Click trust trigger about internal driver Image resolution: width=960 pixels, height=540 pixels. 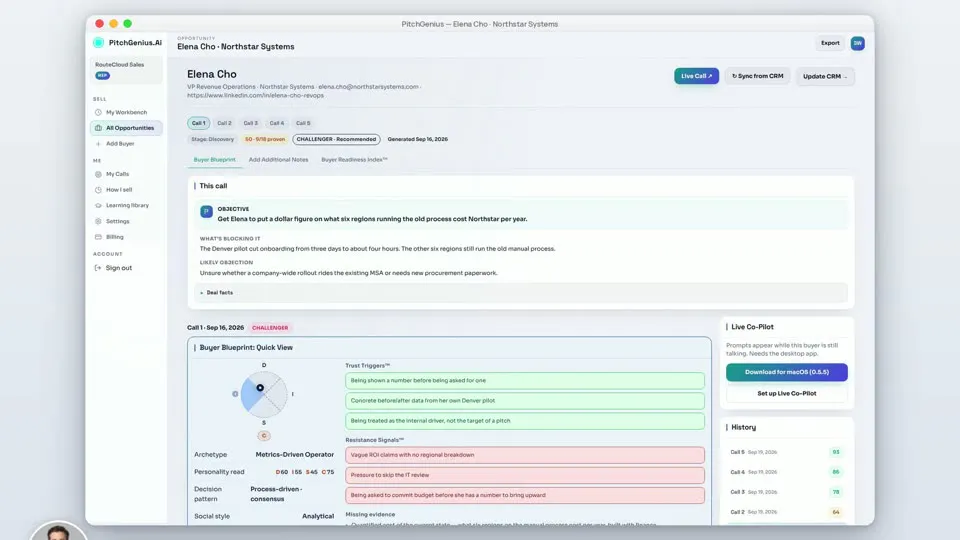(x=525, y=421)
